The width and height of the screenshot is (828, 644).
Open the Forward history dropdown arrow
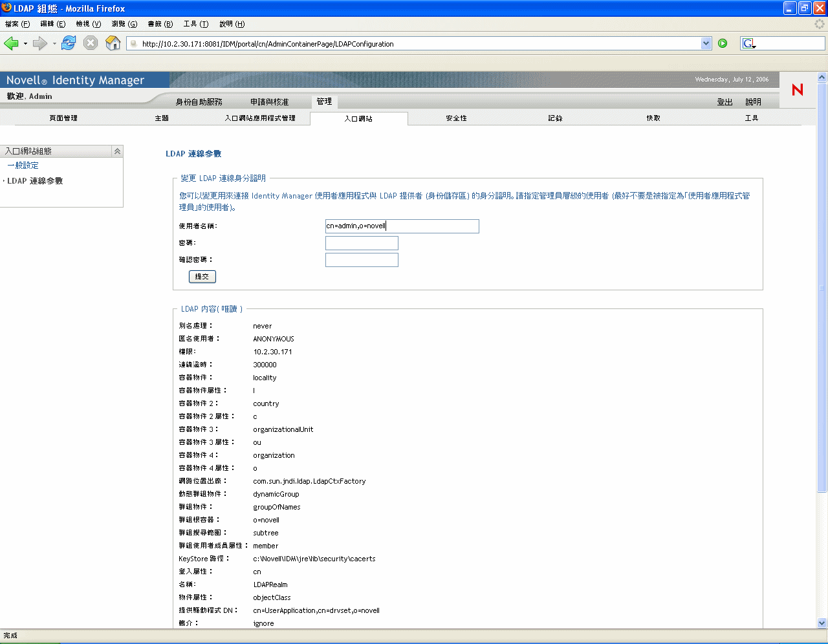tap(54, 44)
